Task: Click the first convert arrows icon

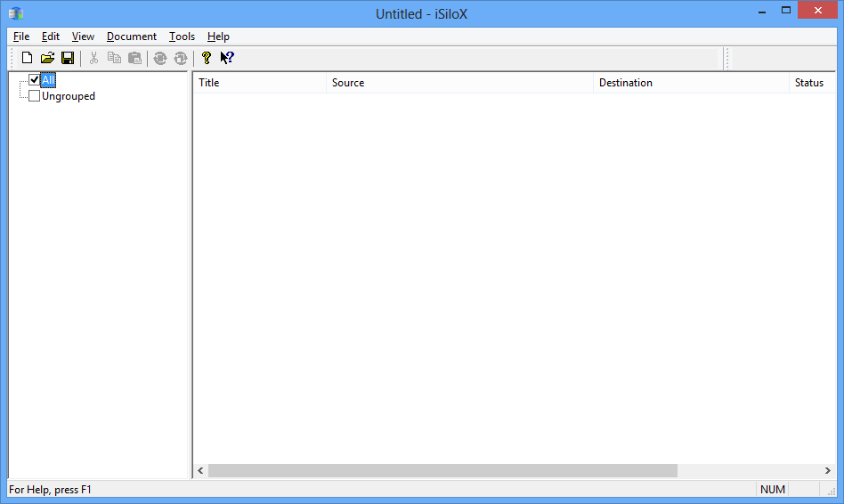Action: (x=160, y=58)
